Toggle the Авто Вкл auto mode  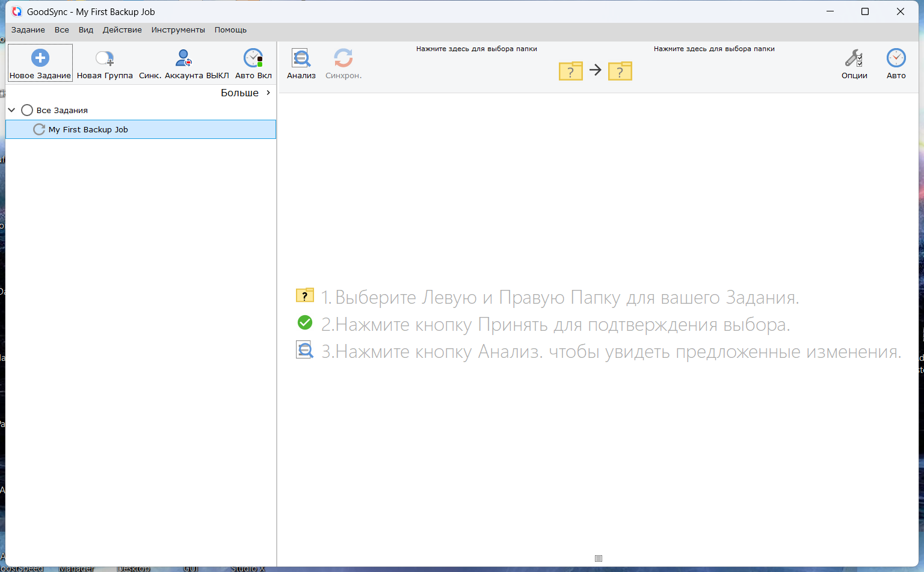point(253,58)
